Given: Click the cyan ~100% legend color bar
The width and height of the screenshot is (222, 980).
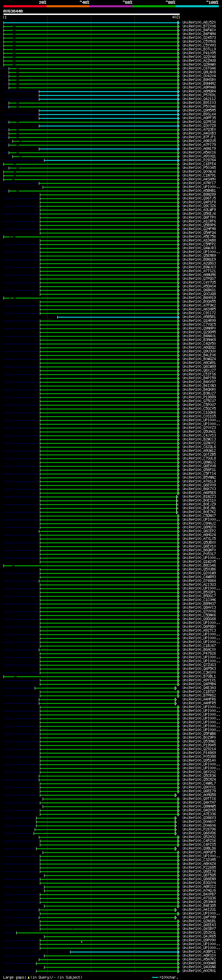Looking at the screenshot, I should tap(197, 6).
